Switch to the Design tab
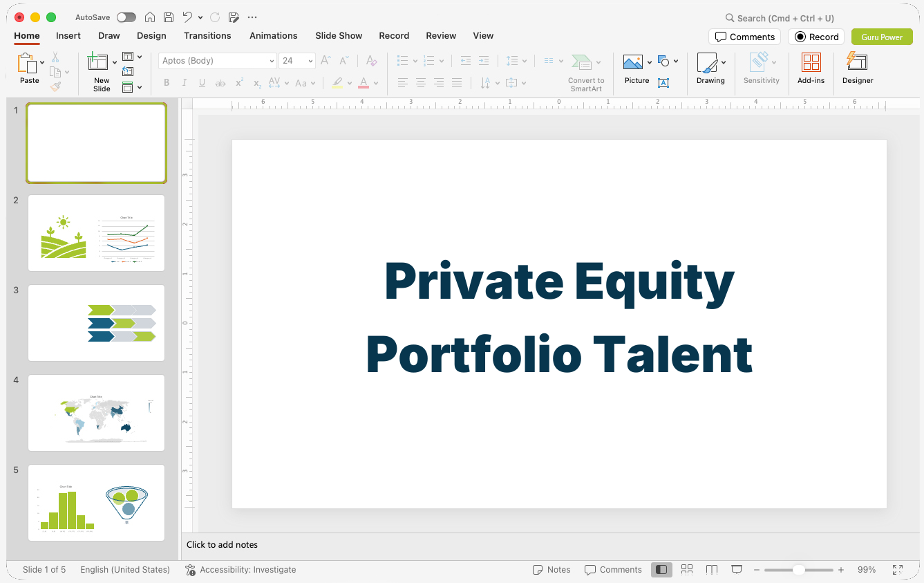This screenshot has width=924, height=583. click(151, 35)
